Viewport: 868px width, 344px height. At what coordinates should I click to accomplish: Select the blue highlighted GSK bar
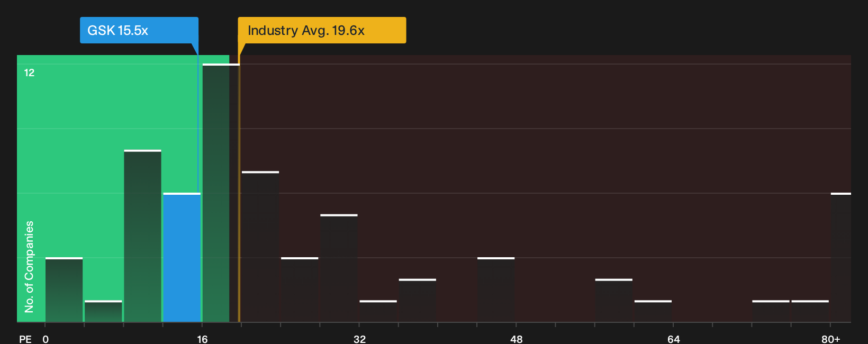[x=182, y=257]
